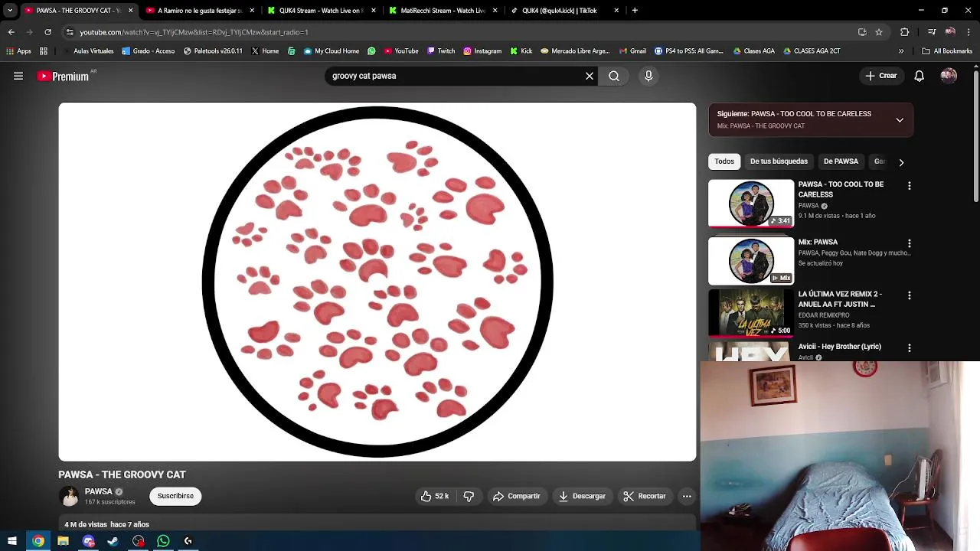Image resolution: width=980 pixels, height=551 pixels.
Task: Run search with the magnifier button
Action: (x=614, y=76)
